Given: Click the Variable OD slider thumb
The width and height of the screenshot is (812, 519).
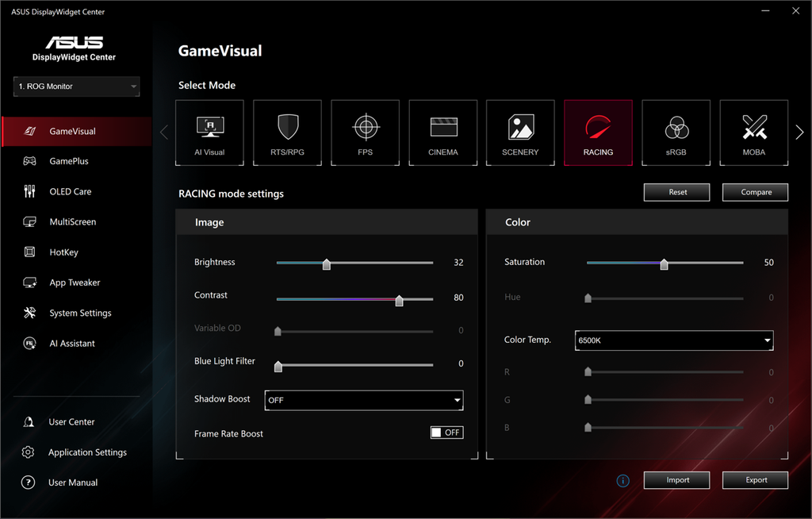Looking at the screenshot, I should [278, 331].
